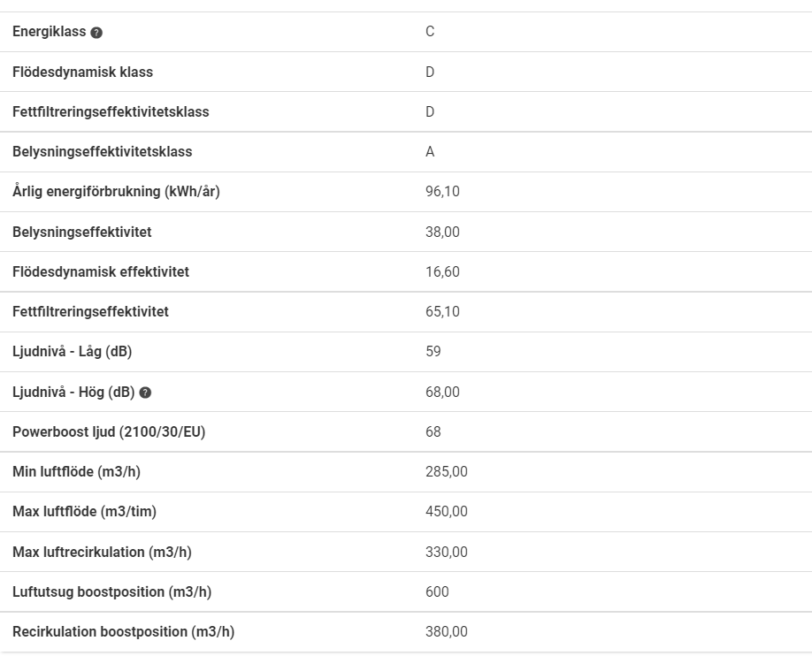
Task: Select the Årlig energiförbrukning value 96,10
Action: point(443,192)
